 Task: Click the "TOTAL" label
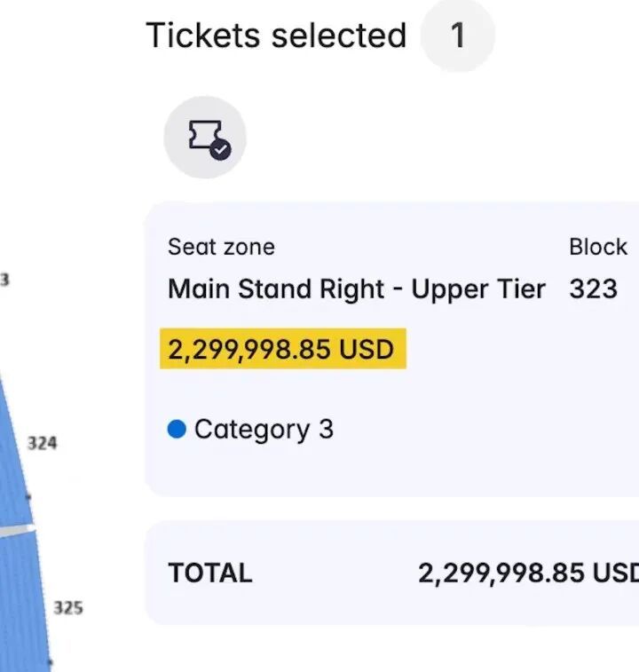[x=210, y=573]
